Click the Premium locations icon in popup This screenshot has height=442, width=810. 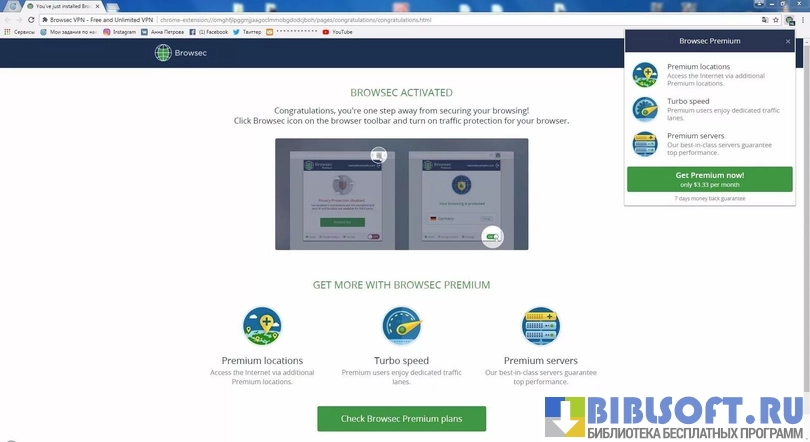pyautogui.click(x=645, y=74)
